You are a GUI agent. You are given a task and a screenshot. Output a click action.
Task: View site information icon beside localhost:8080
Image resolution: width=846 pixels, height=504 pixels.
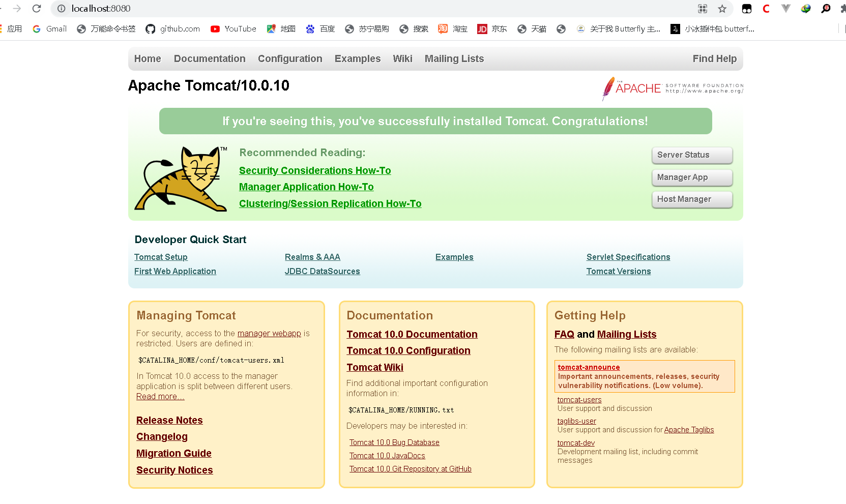[62, 9]
